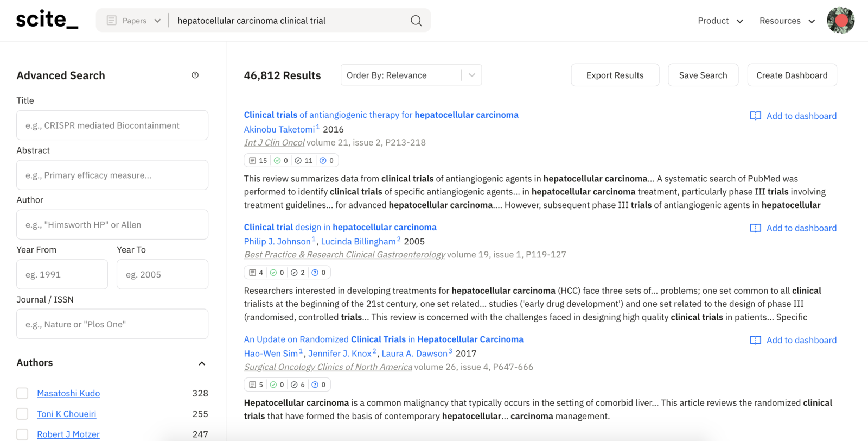Open the scite_ home logo
The height and width of the screenshot is (441, 868).
(x=47, y=20)
